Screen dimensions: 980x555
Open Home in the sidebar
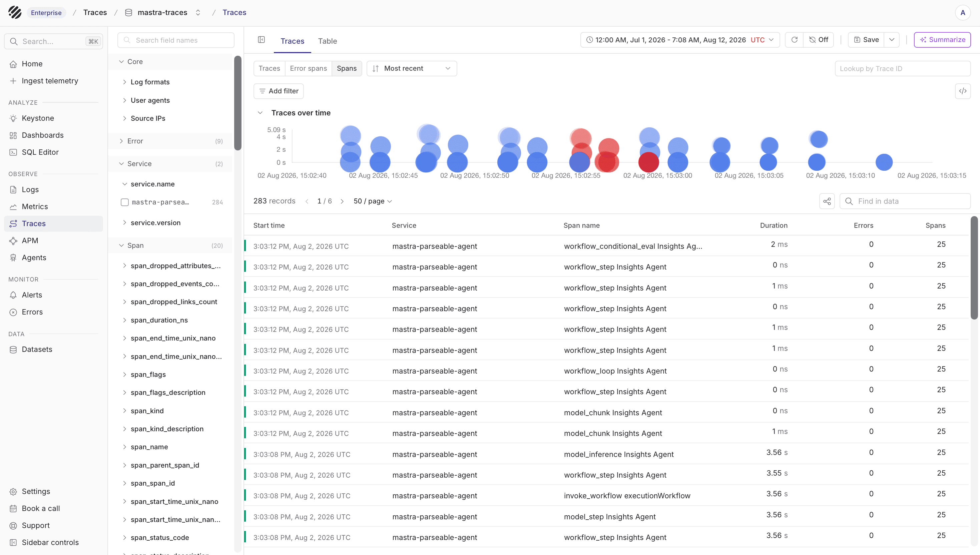53,64
